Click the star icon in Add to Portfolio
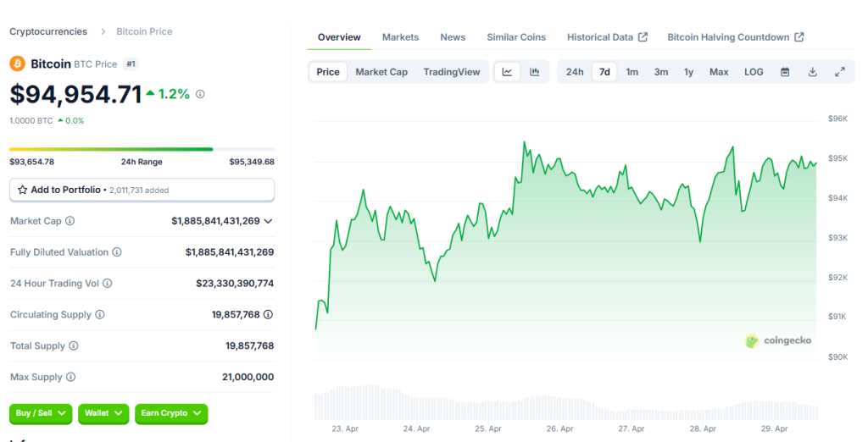868x442 pixels. (23, 190)
